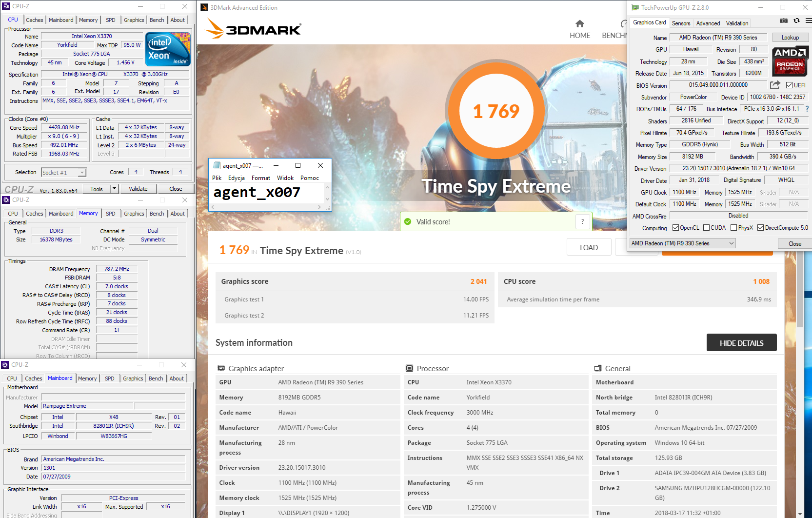
Task: Open the Widok menu in Notepad
Action: tap(285, 178)
